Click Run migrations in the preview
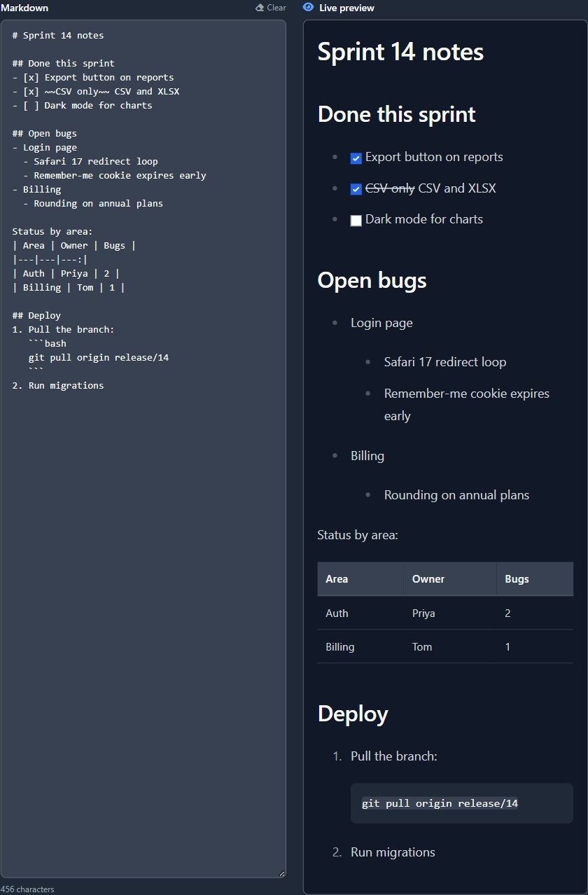 393,852
